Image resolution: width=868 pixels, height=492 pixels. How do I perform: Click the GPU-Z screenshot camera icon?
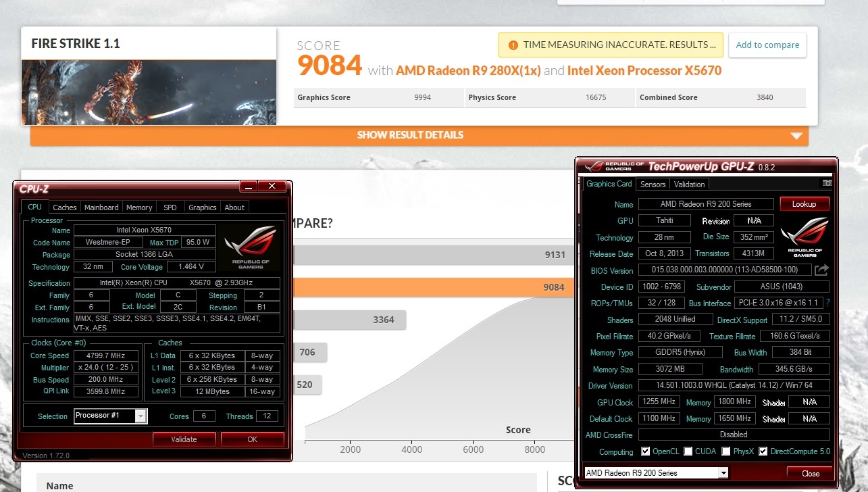pos(827,183)
